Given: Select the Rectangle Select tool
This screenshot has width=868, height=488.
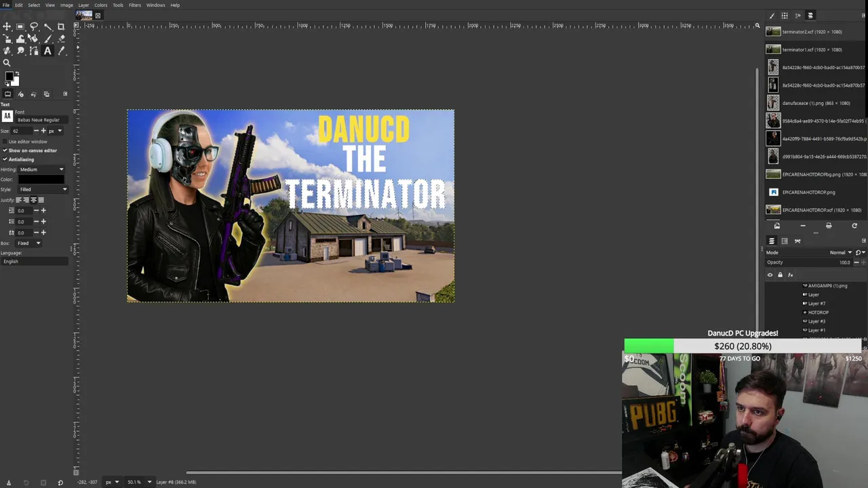Looking at the screenshot, I should pyautogui.click(x=20, y=26).
